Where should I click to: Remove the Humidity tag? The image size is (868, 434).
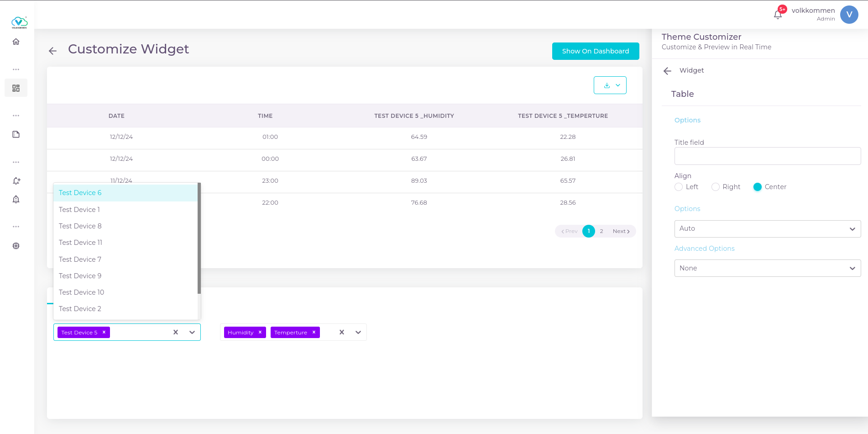tap(260, 332)
